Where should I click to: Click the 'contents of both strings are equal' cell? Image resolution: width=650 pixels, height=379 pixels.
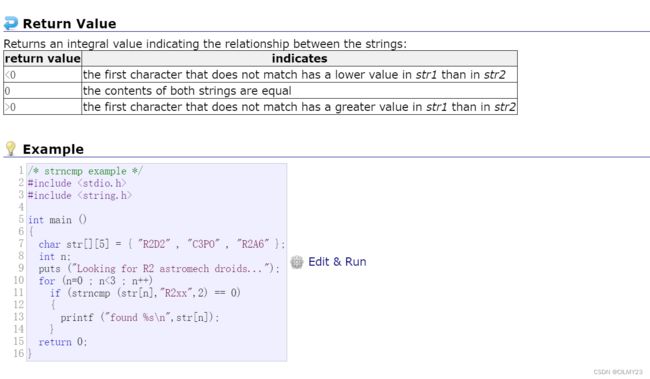pyautogui.click(x=299, y=91)
